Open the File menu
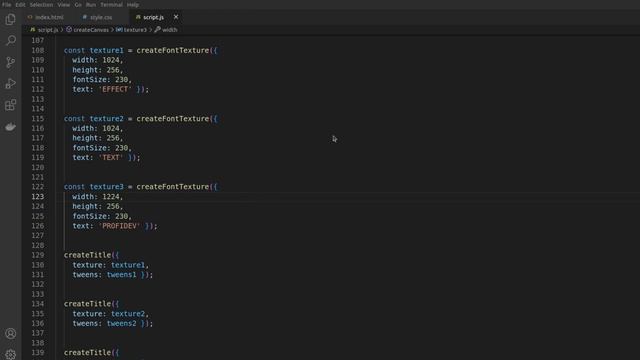 [x=7, y=4]
